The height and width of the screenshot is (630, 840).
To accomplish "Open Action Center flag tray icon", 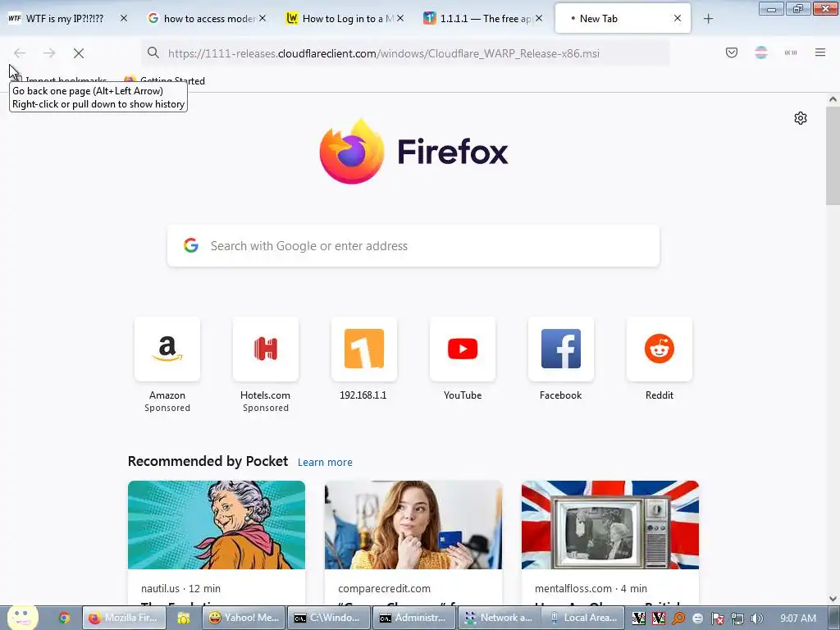I will [717, 619].
